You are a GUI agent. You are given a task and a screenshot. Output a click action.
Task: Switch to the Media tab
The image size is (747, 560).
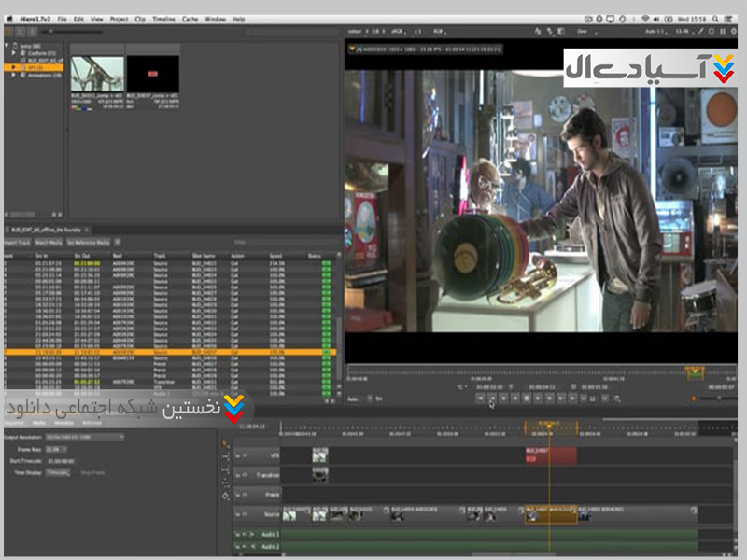pos(41,423)
